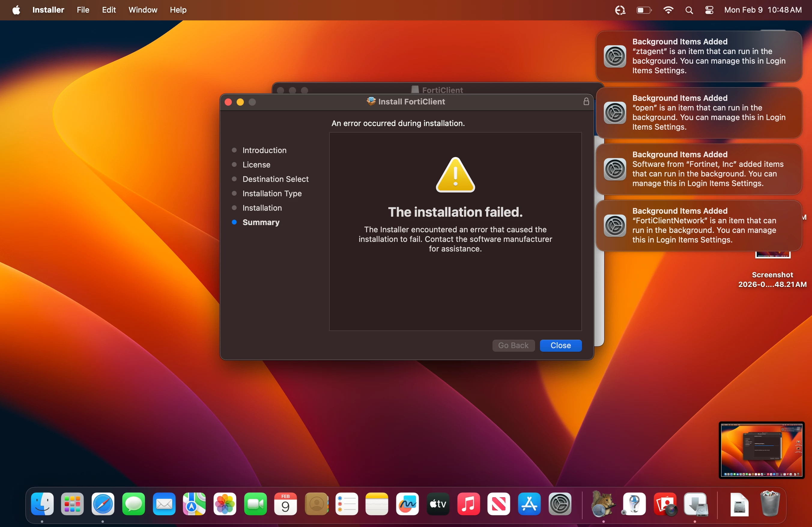Image resolution: width=812 pixels, height=527 pixels.
Task: Open Reminders from the Dock
Action: click(347, 504)
